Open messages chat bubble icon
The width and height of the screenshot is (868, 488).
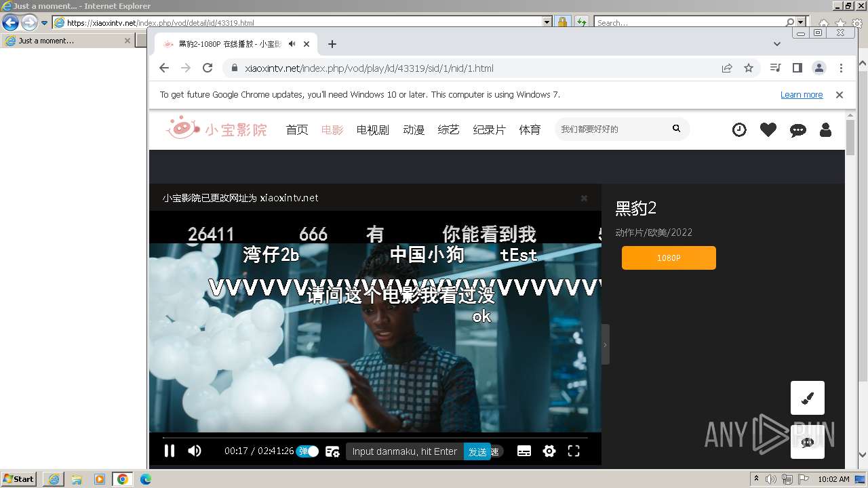click(798, 130)
